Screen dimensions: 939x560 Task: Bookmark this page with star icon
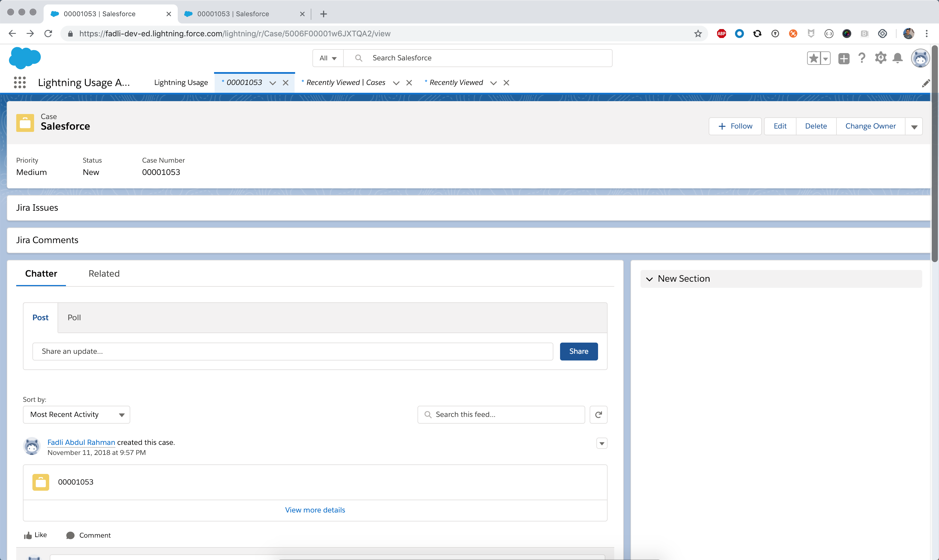698,34
